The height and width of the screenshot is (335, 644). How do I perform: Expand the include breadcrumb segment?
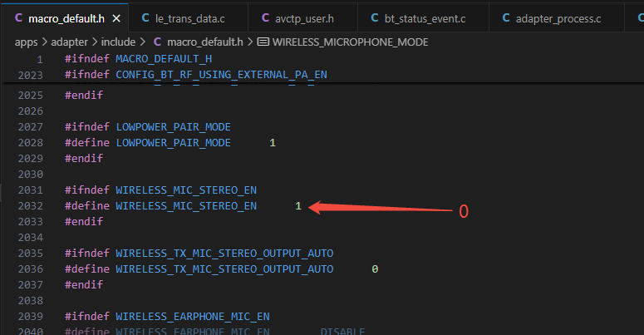[118, 42]
